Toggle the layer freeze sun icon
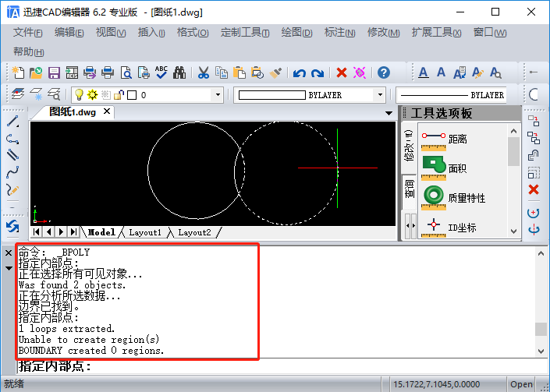 pyautogui.click(x=92, y=94)
